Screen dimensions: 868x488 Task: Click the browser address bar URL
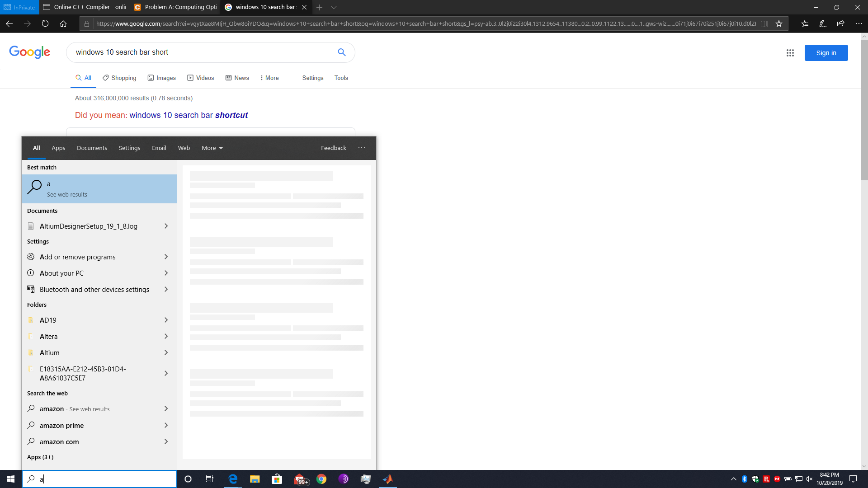(425, 23)
